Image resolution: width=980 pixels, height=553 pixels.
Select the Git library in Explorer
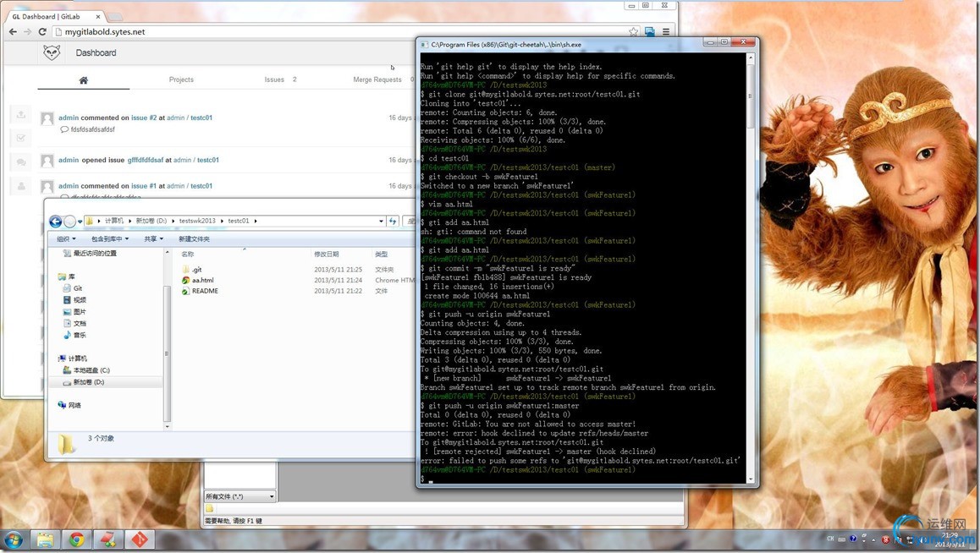point(73,288)
